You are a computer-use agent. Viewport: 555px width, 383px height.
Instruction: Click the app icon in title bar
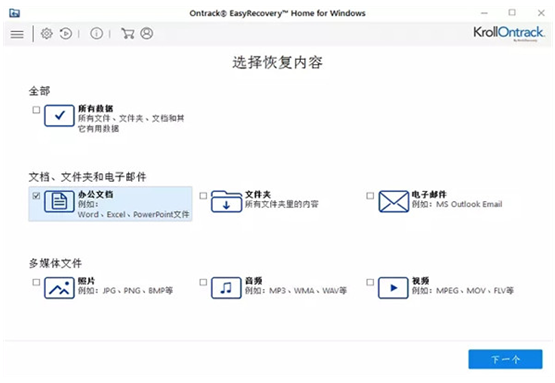15,13
